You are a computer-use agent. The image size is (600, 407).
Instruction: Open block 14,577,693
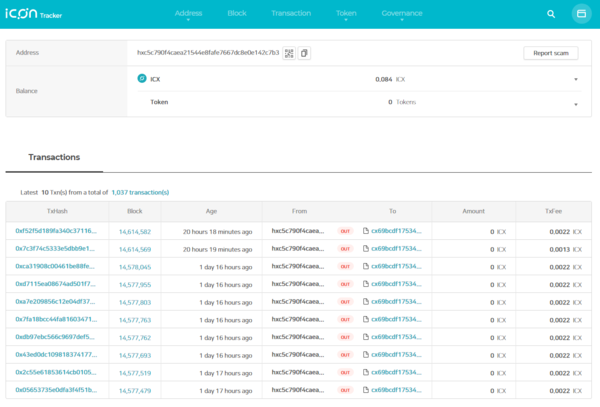click(x=135, y=355)
